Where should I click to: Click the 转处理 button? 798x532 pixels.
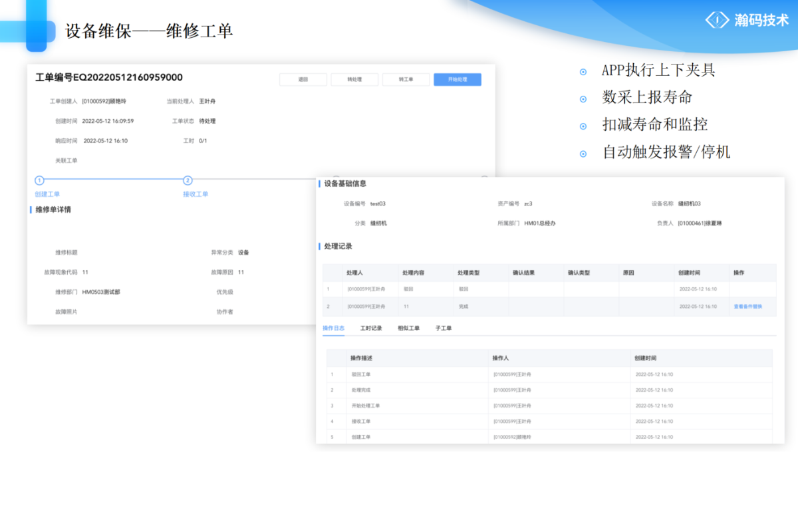(354, 78)
